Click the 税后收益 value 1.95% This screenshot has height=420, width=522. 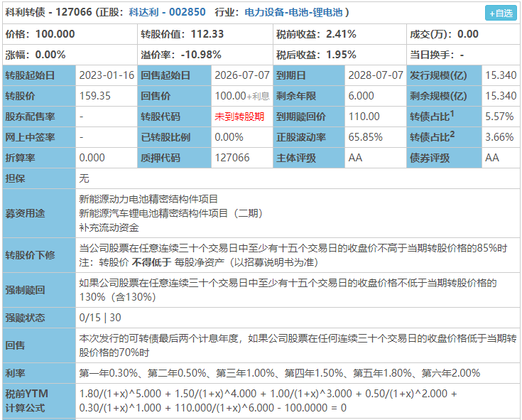341,55
